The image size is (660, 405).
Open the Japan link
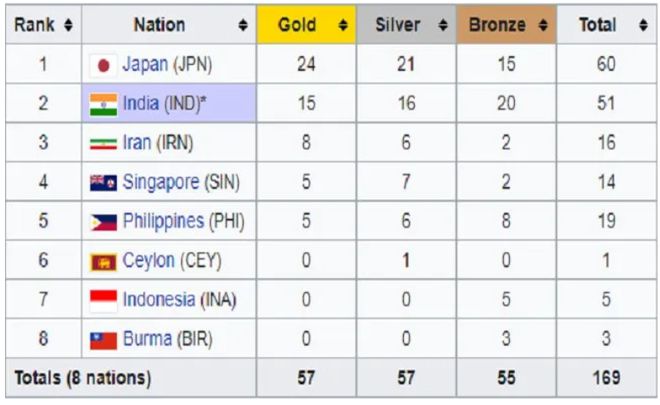pyautogui.click(x=146, y=65)
